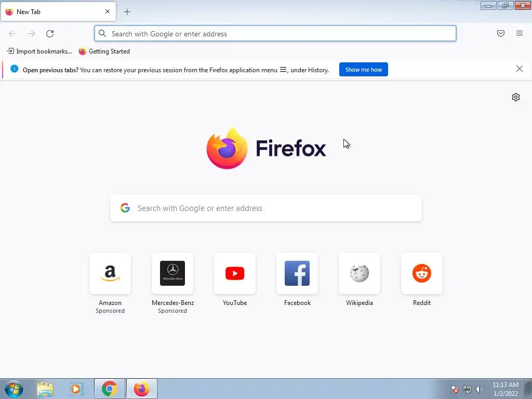This screenshot has height=399, width=532.
Task: Open a new tab with plus button
Action: 127,12
